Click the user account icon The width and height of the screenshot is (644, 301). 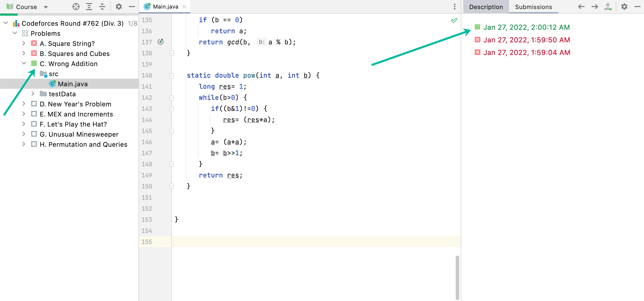[x=608, y=7]
